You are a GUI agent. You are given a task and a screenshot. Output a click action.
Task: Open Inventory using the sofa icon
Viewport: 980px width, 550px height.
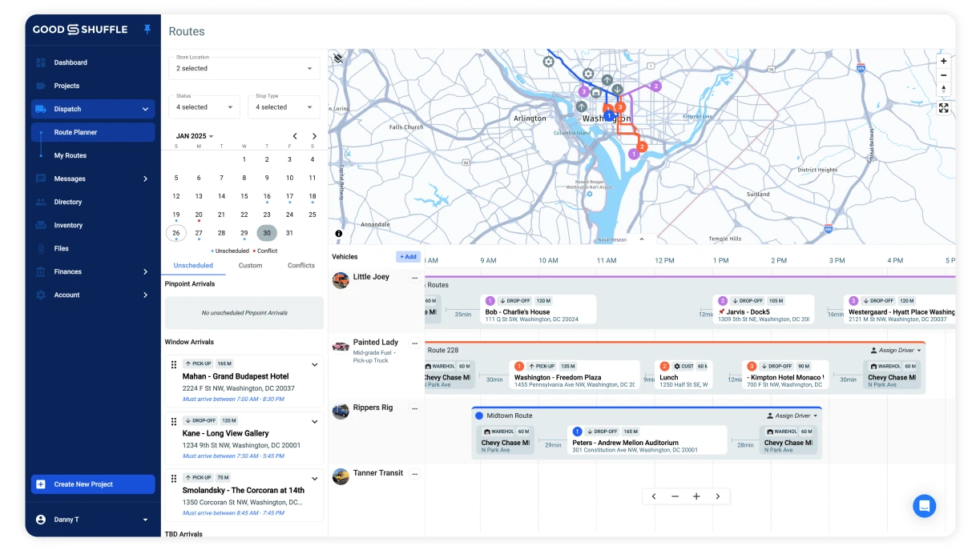[x=42, y=225]
